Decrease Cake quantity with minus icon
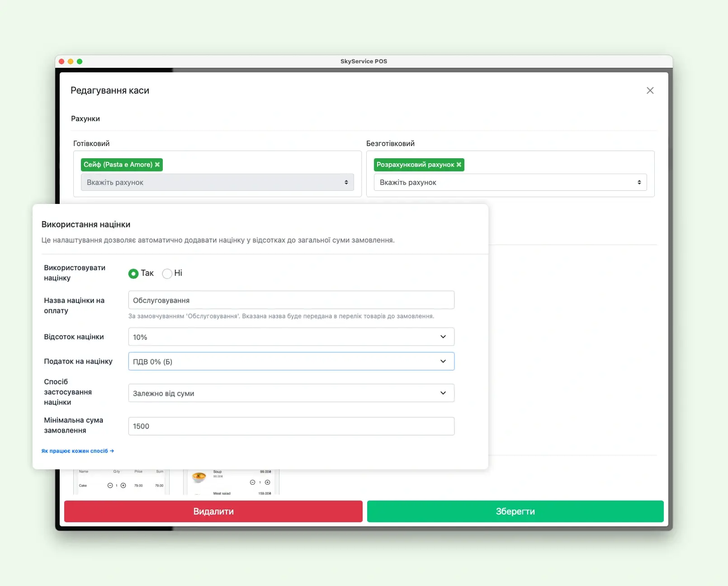728x586 pixels. pos(110,486)
